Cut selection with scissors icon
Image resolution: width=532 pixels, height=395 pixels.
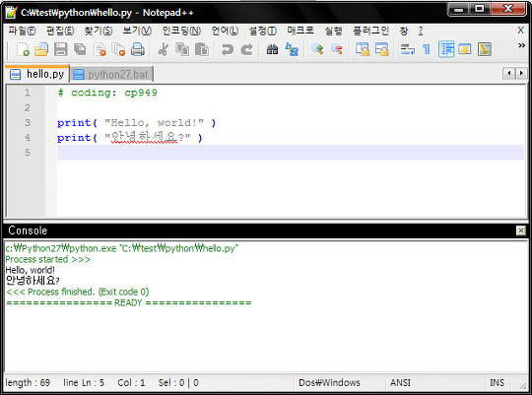pos(164,49)
